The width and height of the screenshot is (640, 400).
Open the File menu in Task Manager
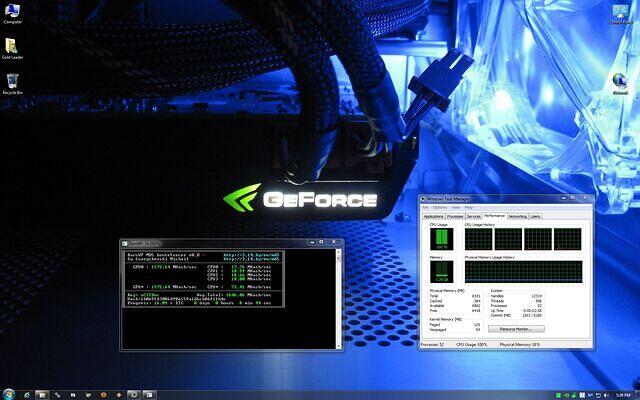pyautogui.click(x=426, y=207)
